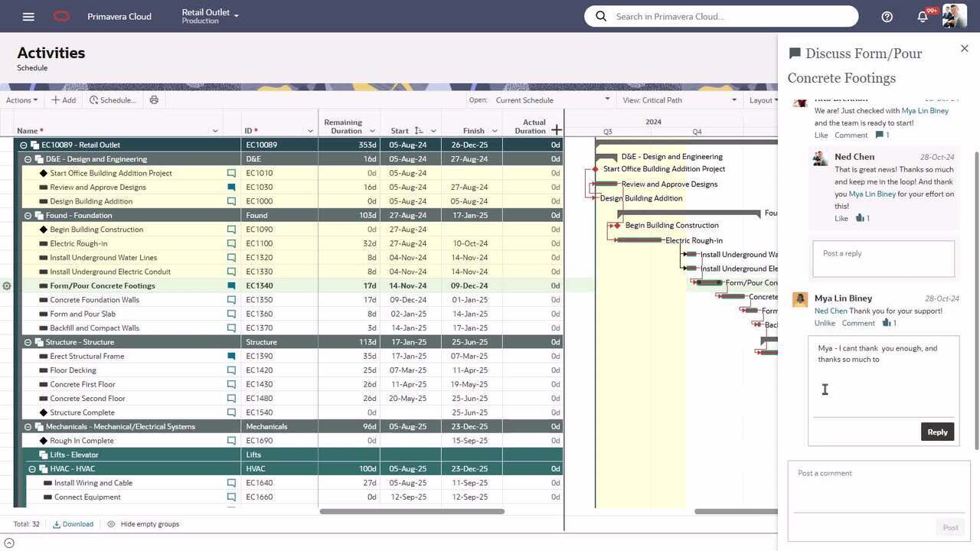Click the thumbs-up icon on Ned Chen's comment
The width and height of the screenshot is (980, 551).
(860, 218)
